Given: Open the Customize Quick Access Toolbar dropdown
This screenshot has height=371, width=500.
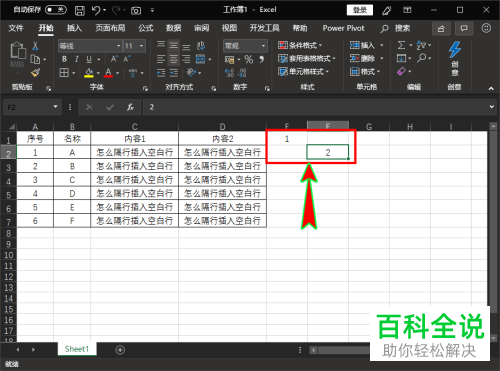Looking at the screenshot, I should pyautogui.click(x=152, y=10).
